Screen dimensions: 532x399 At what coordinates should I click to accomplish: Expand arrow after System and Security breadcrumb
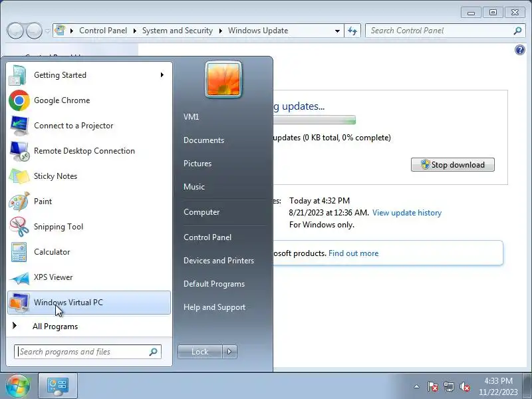click(221, 31)
